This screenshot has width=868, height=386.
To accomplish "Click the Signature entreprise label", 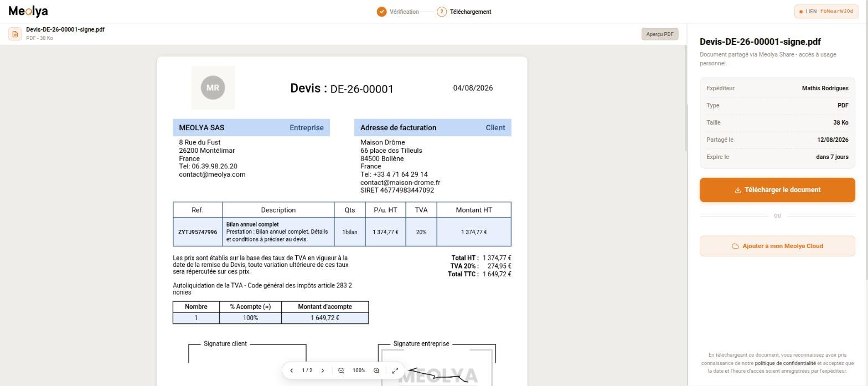I will [x=421, y=344].
